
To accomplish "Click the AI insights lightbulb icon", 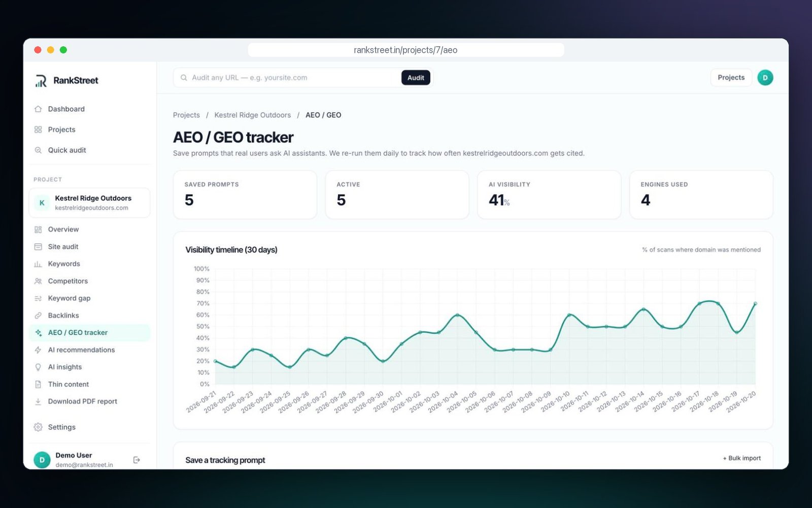I will (x=38, y=367).
